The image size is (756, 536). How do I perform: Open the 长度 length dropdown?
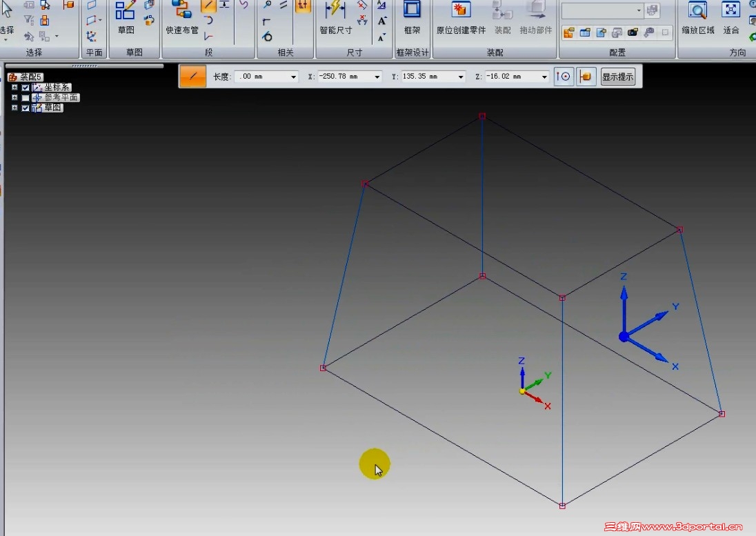coord(293,77)
